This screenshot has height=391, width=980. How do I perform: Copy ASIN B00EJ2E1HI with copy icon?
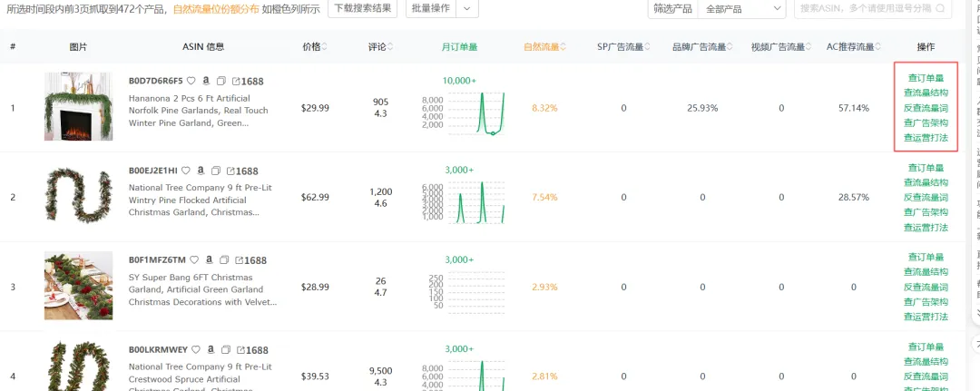[x=216, y=171]
